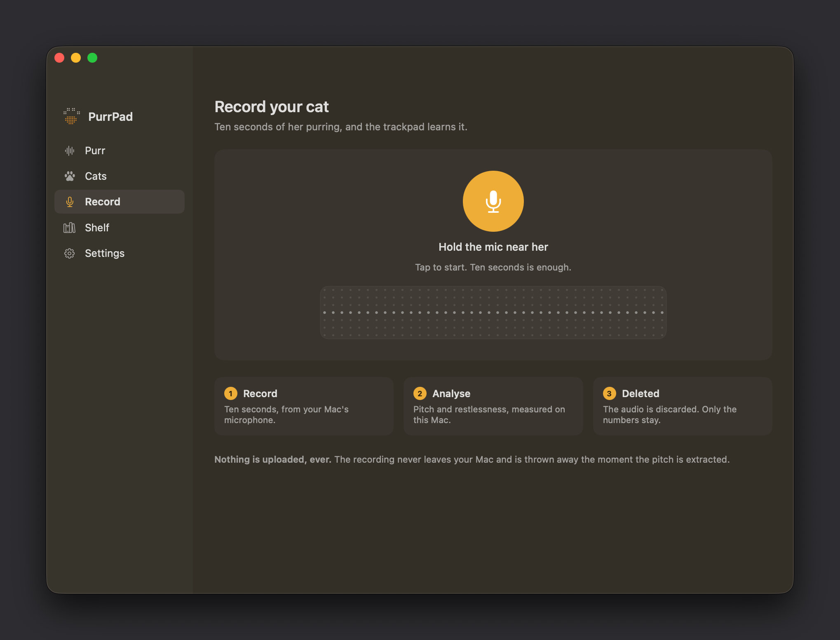Click the Shelf books icon
This screenshot has width=840, height=640.
click(x=70, y=228)
